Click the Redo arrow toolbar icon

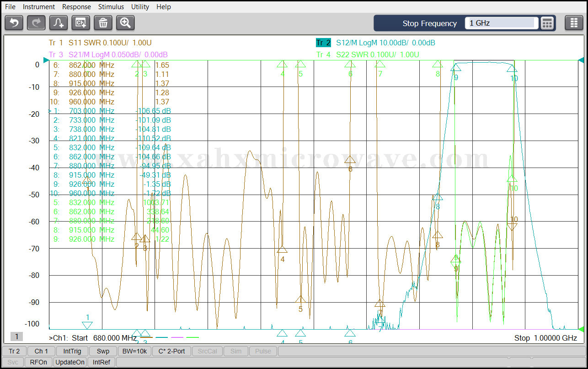pyautogui.click(x=36, y=22)
